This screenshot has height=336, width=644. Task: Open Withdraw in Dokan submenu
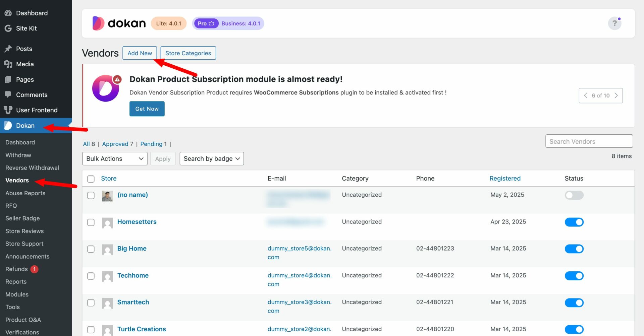click(x=18, y=155)
